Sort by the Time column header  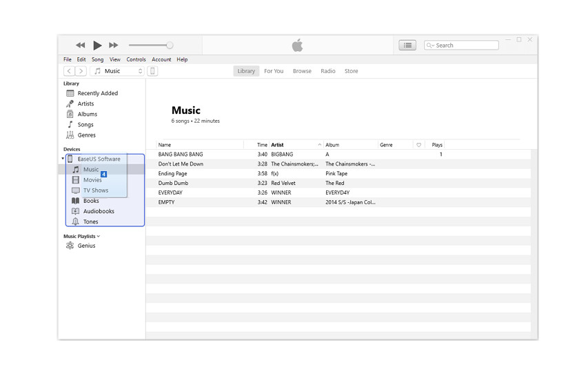[262, 145]
